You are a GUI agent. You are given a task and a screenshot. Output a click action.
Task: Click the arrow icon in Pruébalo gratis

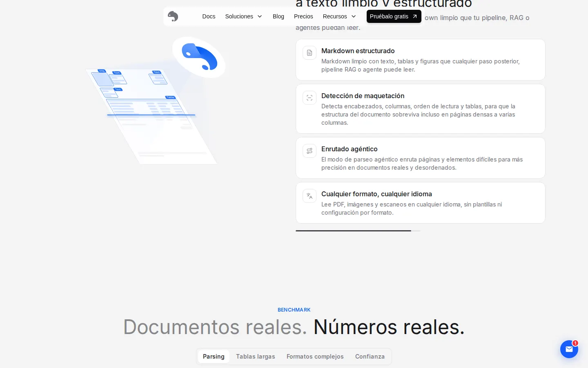(x=415, y=16)
